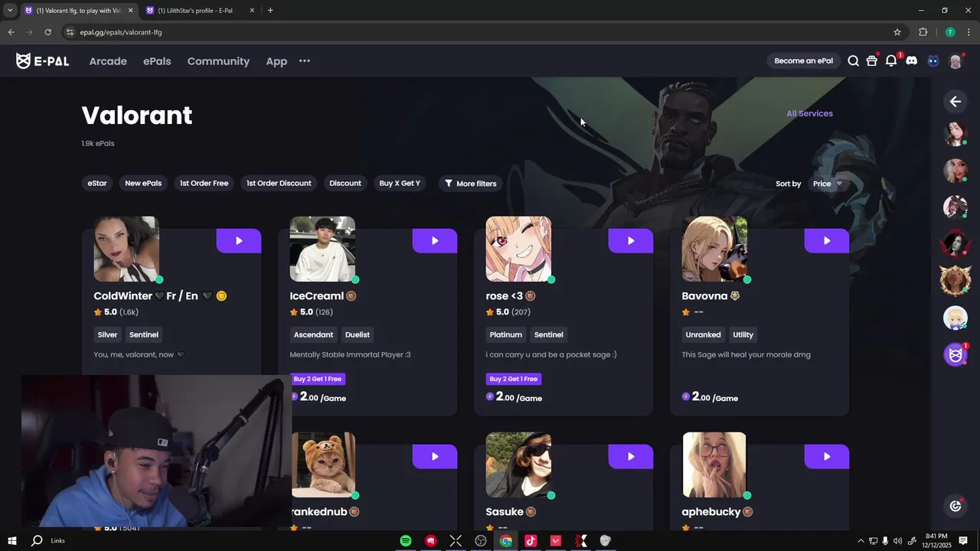The image size is (980, 551).
Task: Open the Sort by Price dropdown
Action: pos(827,184)
